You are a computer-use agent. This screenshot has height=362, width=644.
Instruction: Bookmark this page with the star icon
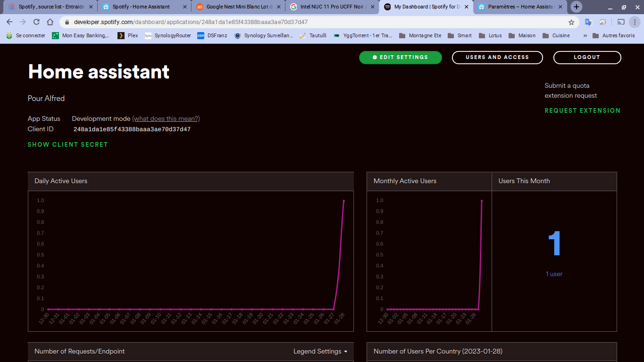click(571, 22)
